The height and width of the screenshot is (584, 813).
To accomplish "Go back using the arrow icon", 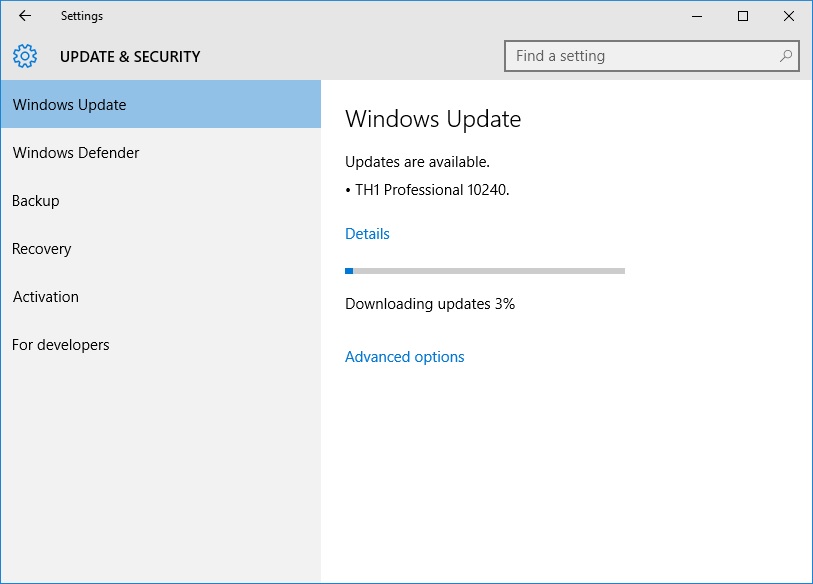I will click(x=25, y=16).
